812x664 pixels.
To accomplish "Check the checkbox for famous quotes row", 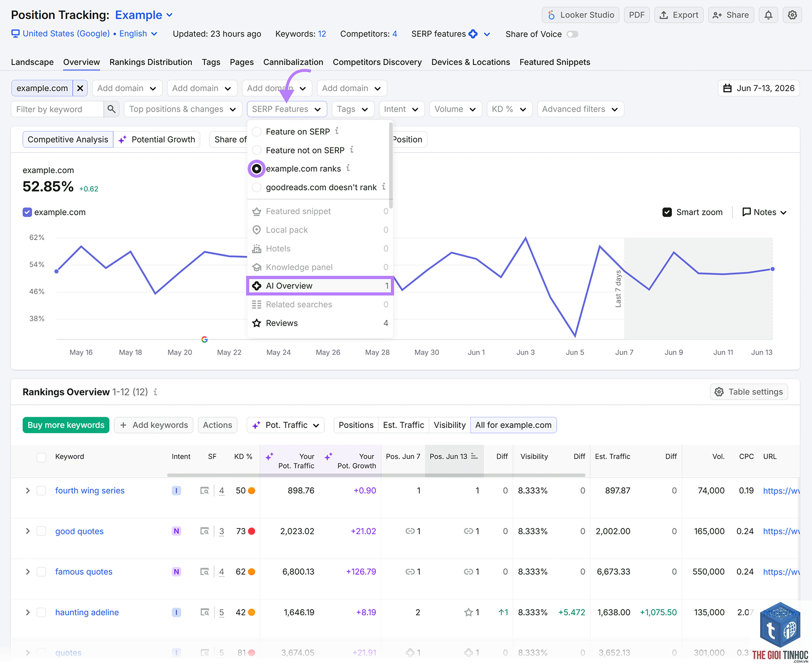I will click(42, 572).
